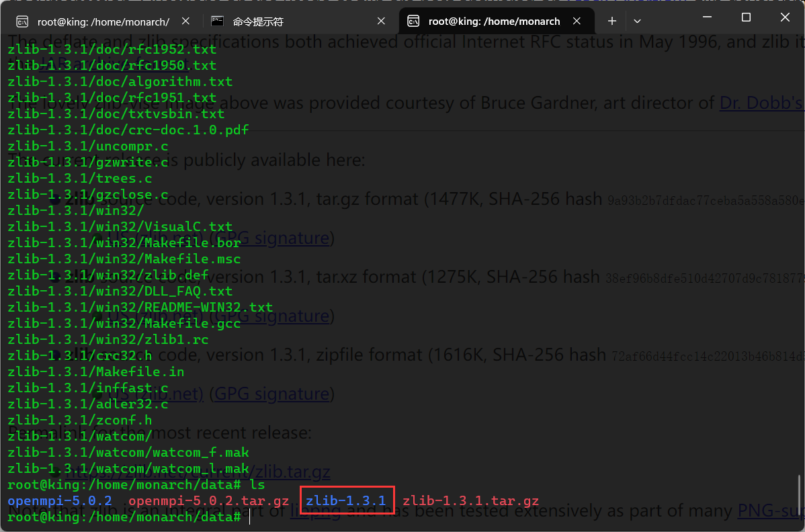Click the openmpi-5.0.2 directory name
805x532 pixels.
[60, 500]
